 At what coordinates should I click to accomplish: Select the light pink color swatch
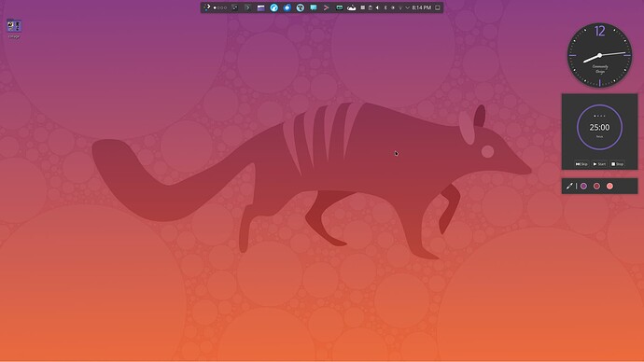(609, 187)
